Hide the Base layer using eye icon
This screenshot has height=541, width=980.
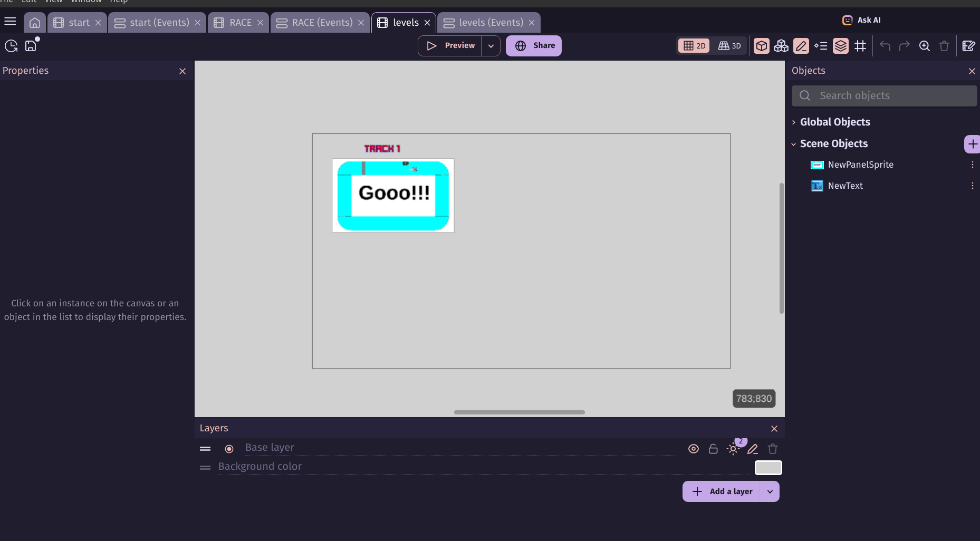[694, 449]
